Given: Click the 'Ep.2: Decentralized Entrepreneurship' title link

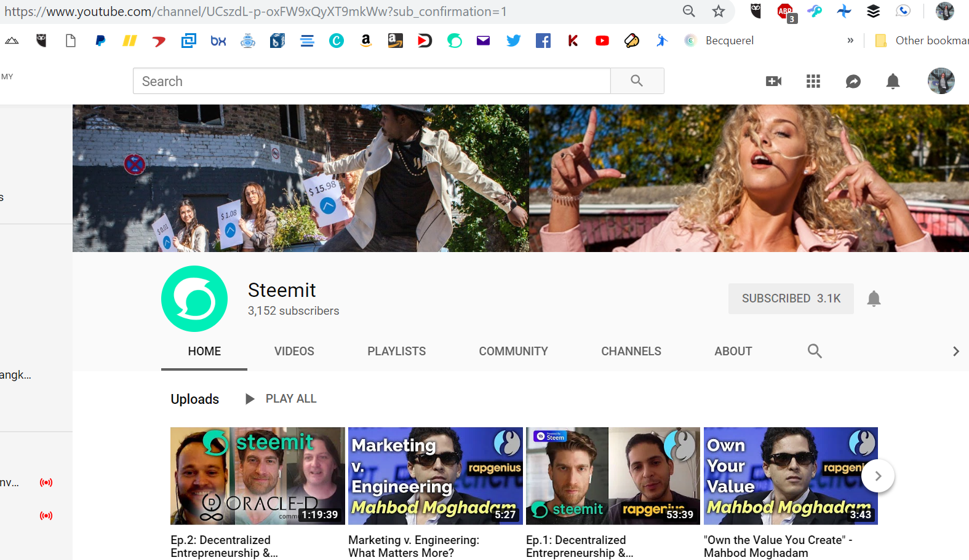Looking at the screenshot, I should click(225, 546).
